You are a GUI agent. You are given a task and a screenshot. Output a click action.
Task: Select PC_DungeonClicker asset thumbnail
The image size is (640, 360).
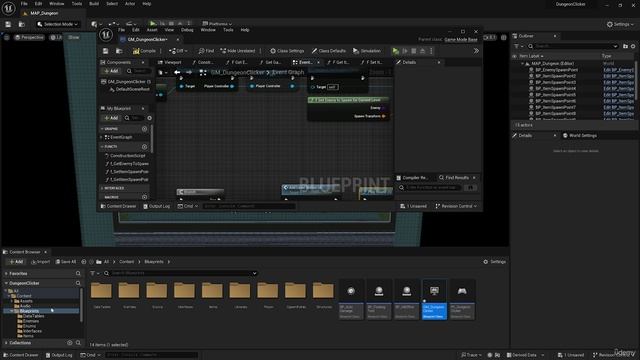[462, 300]
